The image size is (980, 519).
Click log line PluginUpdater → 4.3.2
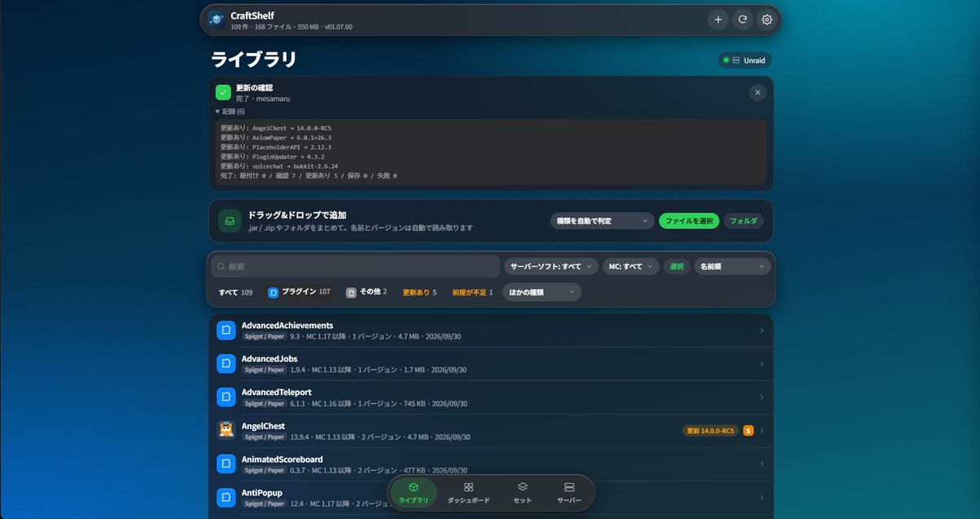(272, 157)
